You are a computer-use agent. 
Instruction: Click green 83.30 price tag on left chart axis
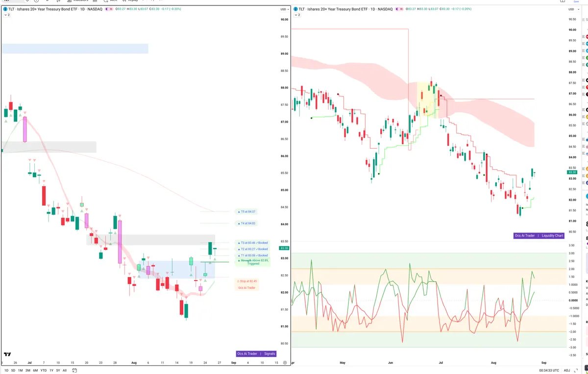(285, 248)
